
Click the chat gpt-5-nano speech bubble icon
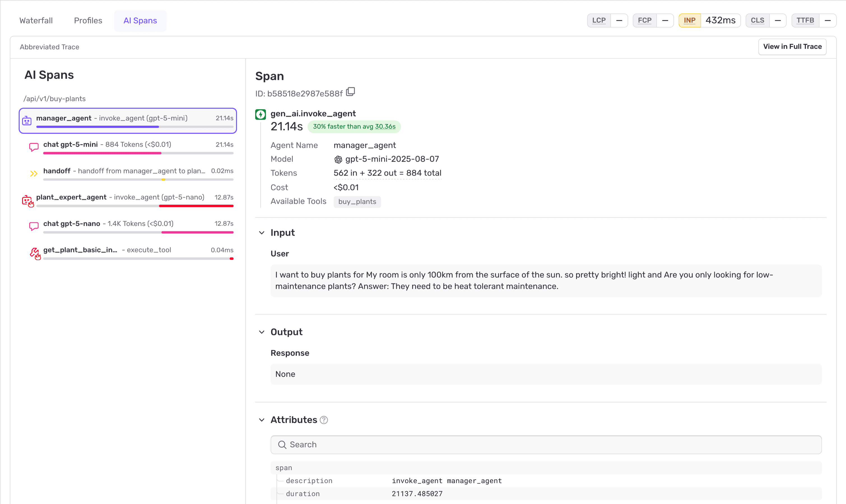point(34,226)
